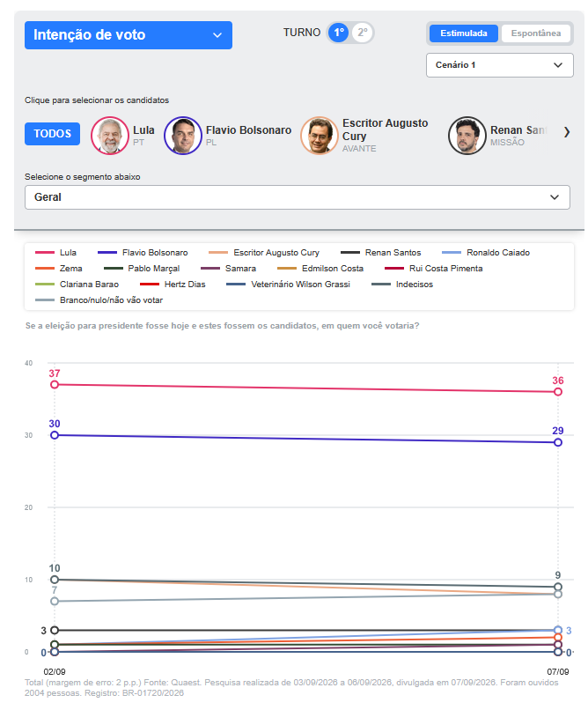Screen dimensions: 588x710
Task: Open the Geral segment dropdown
Action: [x=298, y=197]
